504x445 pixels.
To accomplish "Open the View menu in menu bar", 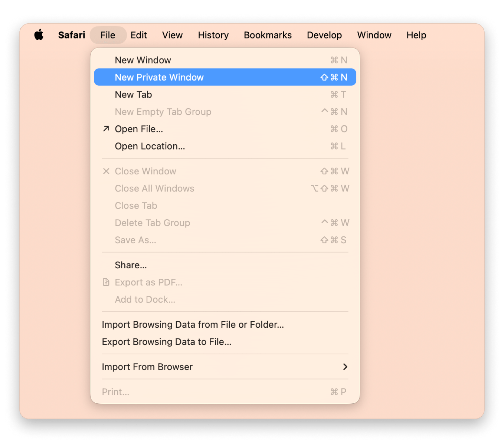I will 172,35.
